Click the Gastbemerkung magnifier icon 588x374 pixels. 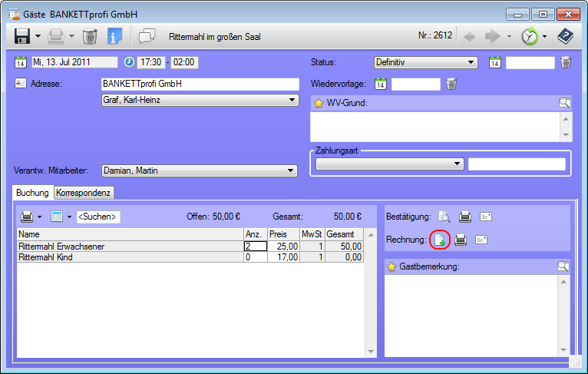click(563, 266)
